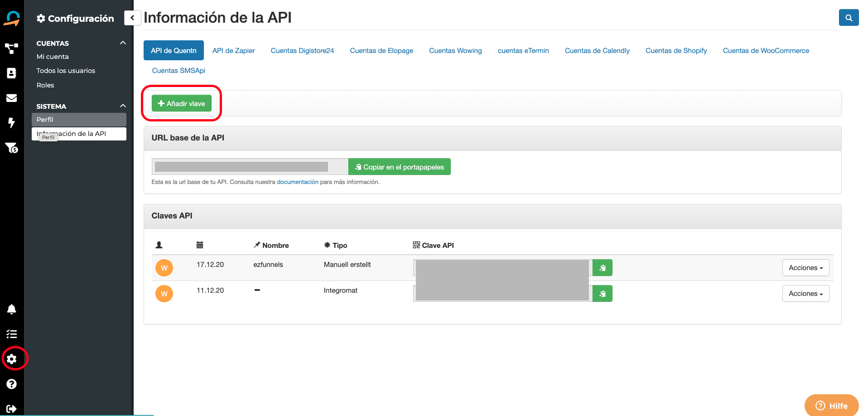The width and height of the screenshot is (868, 416).
Task: Click Copiar en el portapapeles button
Action: 400,167
